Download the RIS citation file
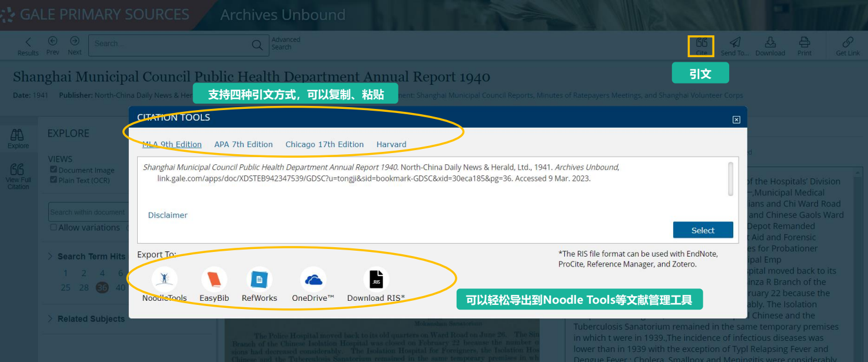The width and height of the screenshot is (868, 362). (375, 280)
